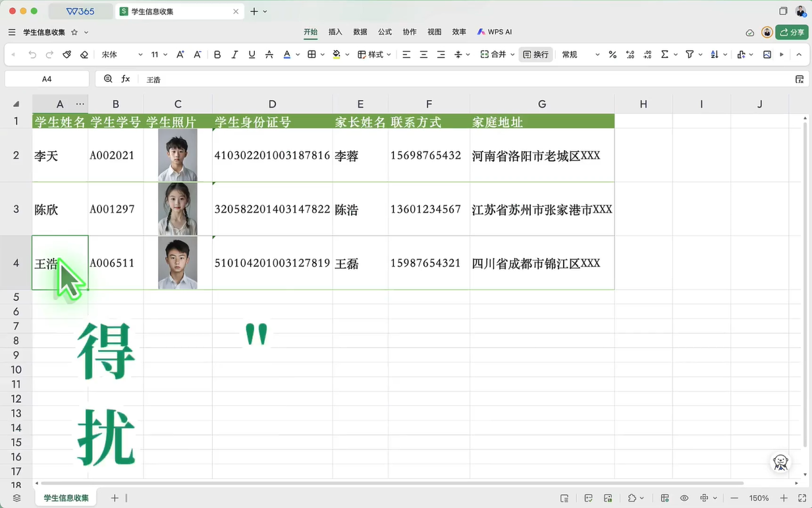Click the green 分享 share button
812x508 pixels.
[792, 32]
